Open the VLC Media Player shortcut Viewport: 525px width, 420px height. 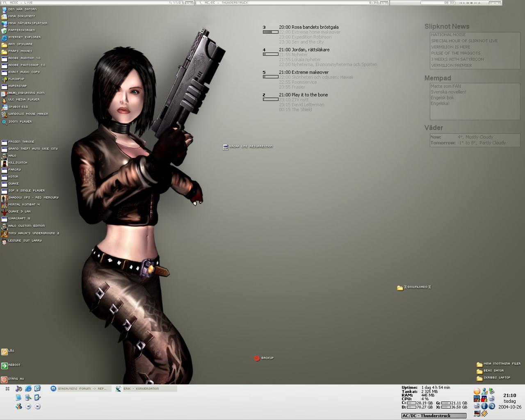[x=21, y=100]
